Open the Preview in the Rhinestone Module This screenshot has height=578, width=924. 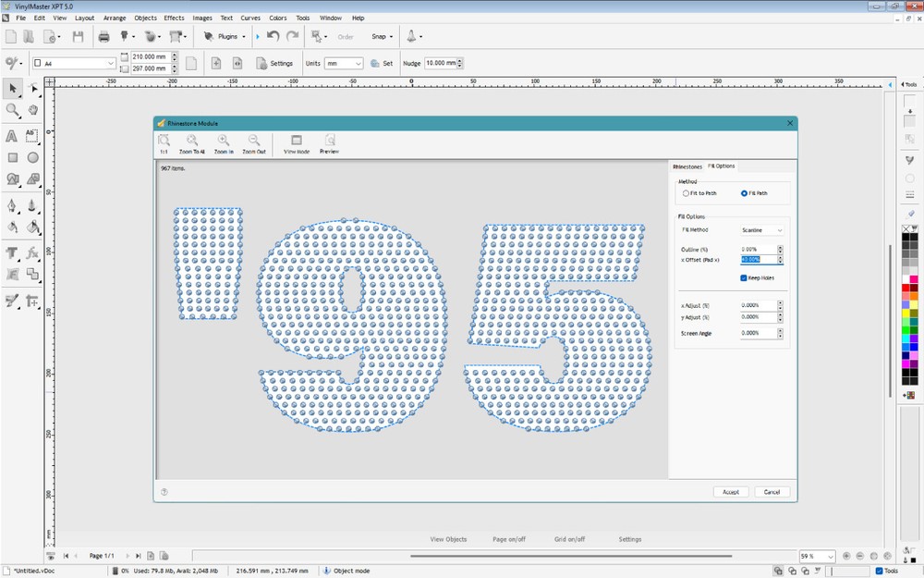(x=329, y=141)
